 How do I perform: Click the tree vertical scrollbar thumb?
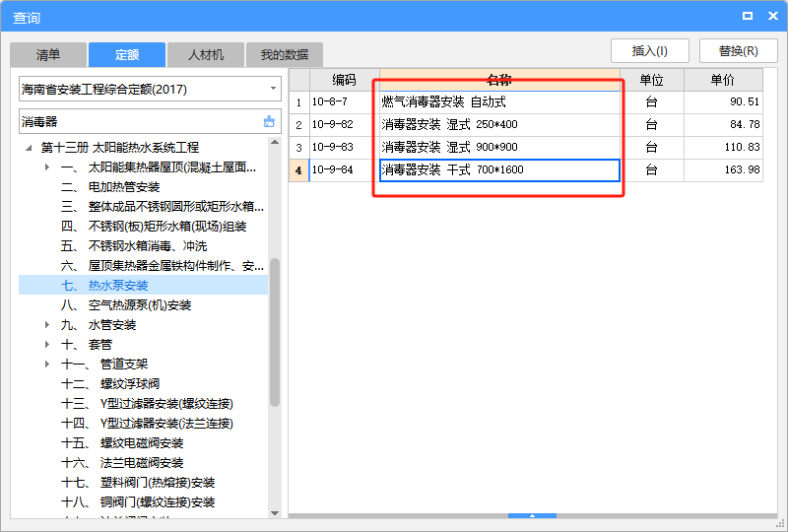click(x=275, y=332)
